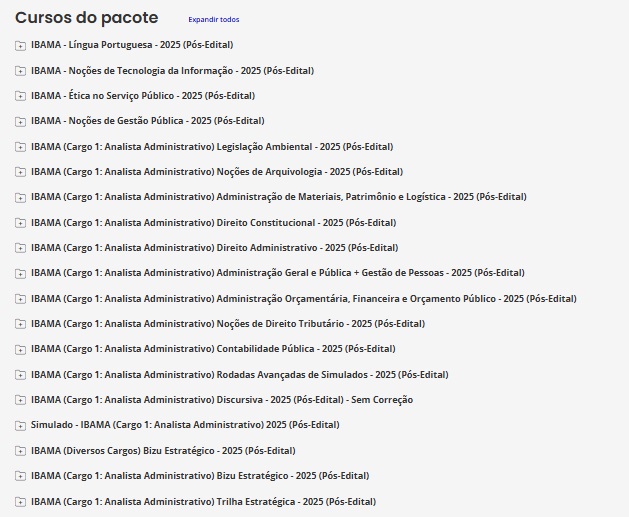Expand folder icon beside Língua Portuguesa course
This screenshot has width=629, height=517.
20,45
